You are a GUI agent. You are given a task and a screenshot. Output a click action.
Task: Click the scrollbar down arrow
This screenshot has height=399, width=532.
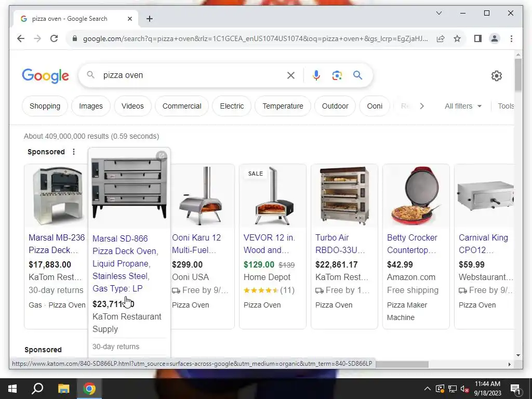518,355
